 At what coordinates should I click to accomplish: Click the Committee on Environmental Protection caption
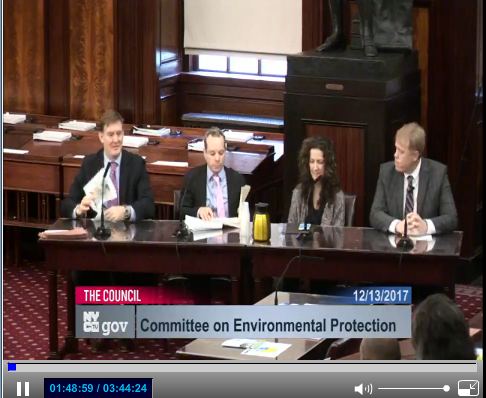point(268,325)
